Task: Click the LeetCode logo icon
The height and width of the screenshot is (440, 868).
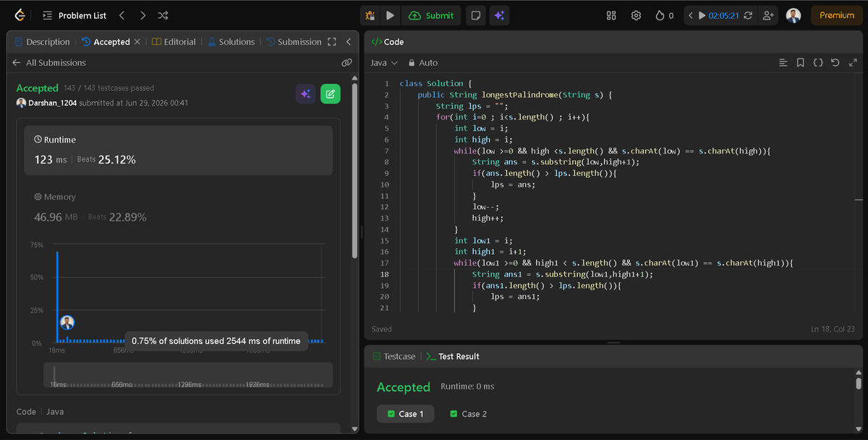Action: click(20, 14)
